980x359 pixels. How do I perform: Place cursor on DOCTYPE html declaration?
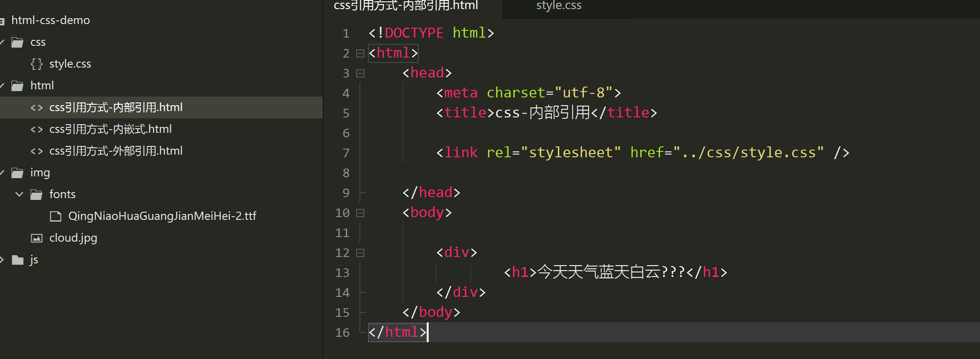click(431, 33)
